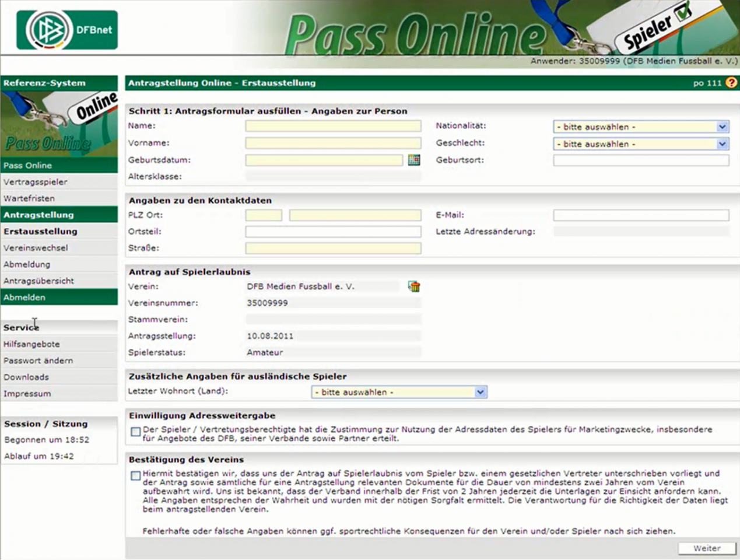This screenshot has height=560, width=740.
Task: Select Erstausstellung in the sidebar
Action: (59, 231)
